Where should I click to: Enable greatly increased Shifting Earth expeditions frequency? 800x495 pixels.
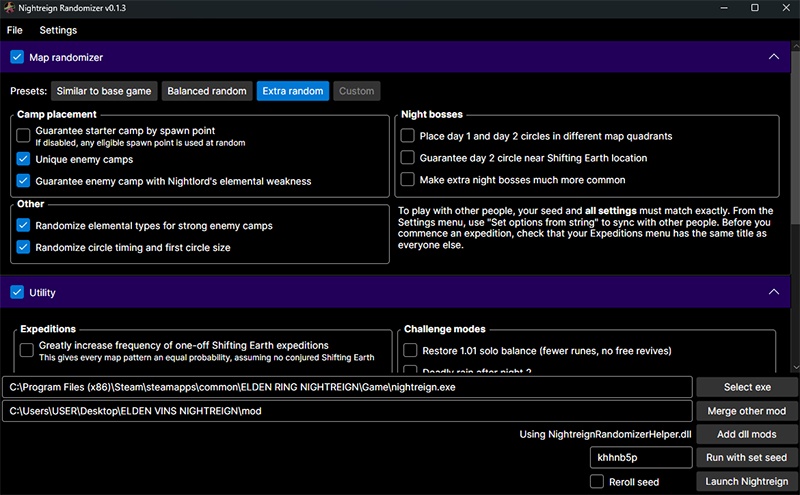pos(27,350)
